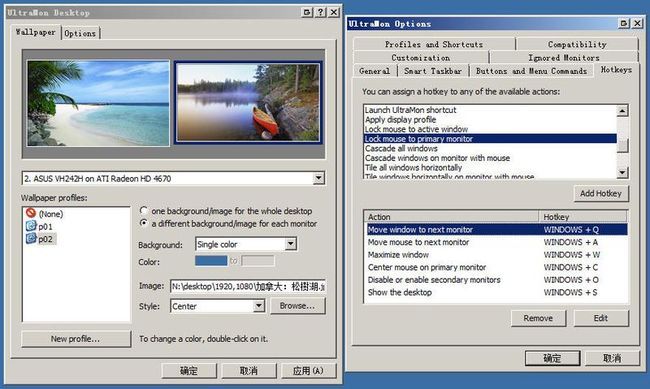650x389 pixels.
Task: Click the Image path input field
Action: pyautogui.click(x=248, y=286)
